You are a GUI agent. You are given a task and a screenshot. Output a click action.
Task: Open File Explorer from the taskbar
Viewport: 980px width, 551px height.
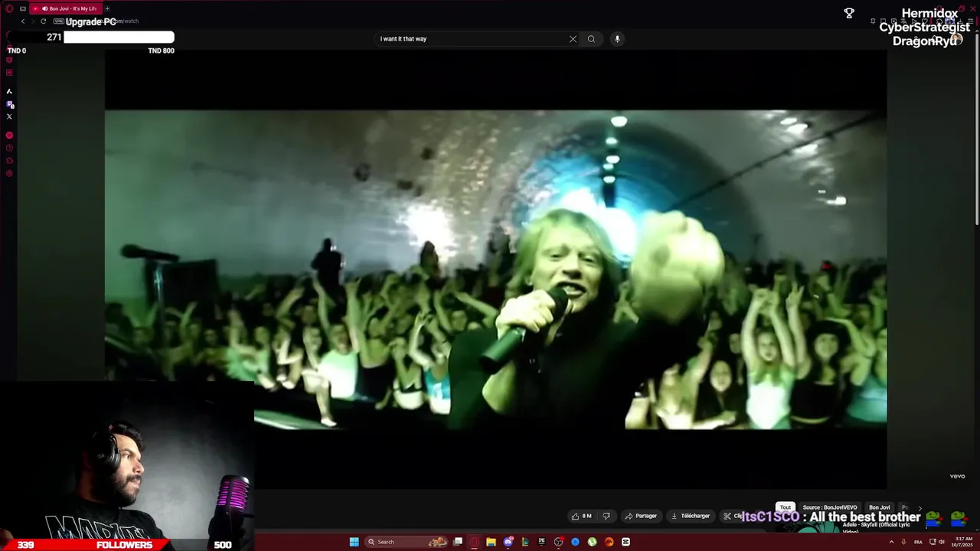(491, 542)
